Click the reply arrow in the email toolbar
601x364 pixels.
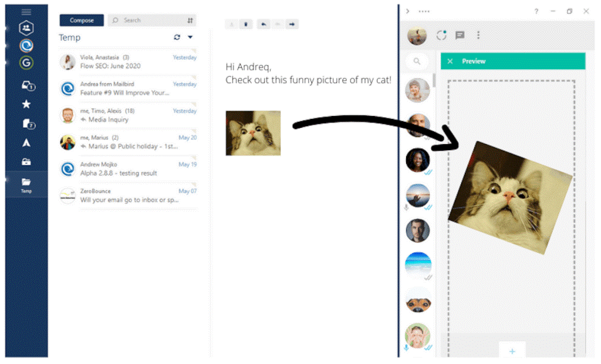tap(264, 24)
